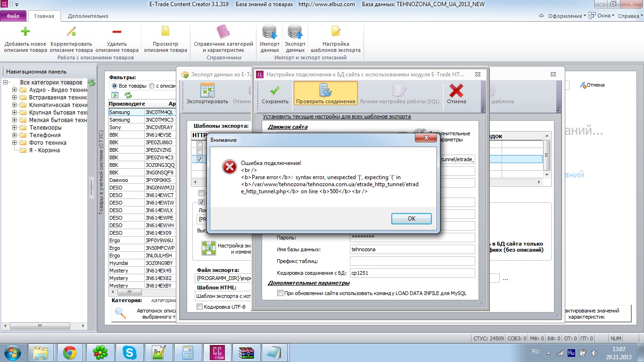Expand the Телевизоры tree node
Screen dimensions: 644x362
pos(15,128)
